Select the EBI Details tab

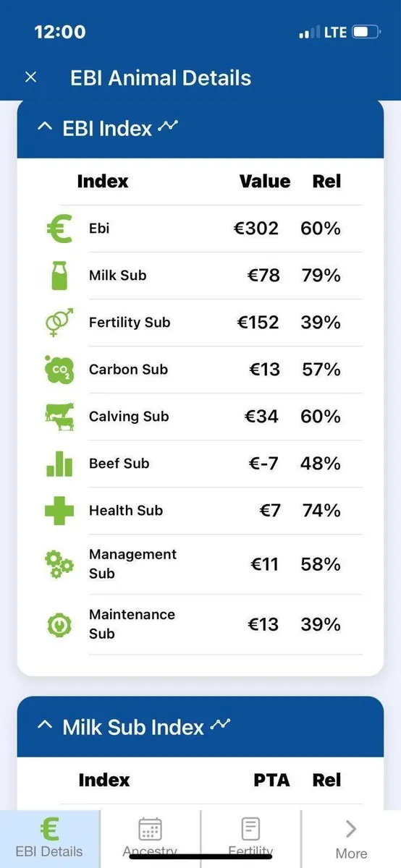(50, 838)
